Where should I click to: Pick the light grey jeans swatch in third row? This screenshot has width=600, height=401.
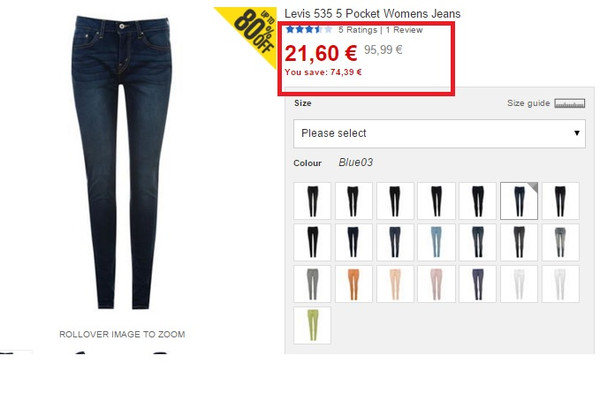click(x=312, y=284)
